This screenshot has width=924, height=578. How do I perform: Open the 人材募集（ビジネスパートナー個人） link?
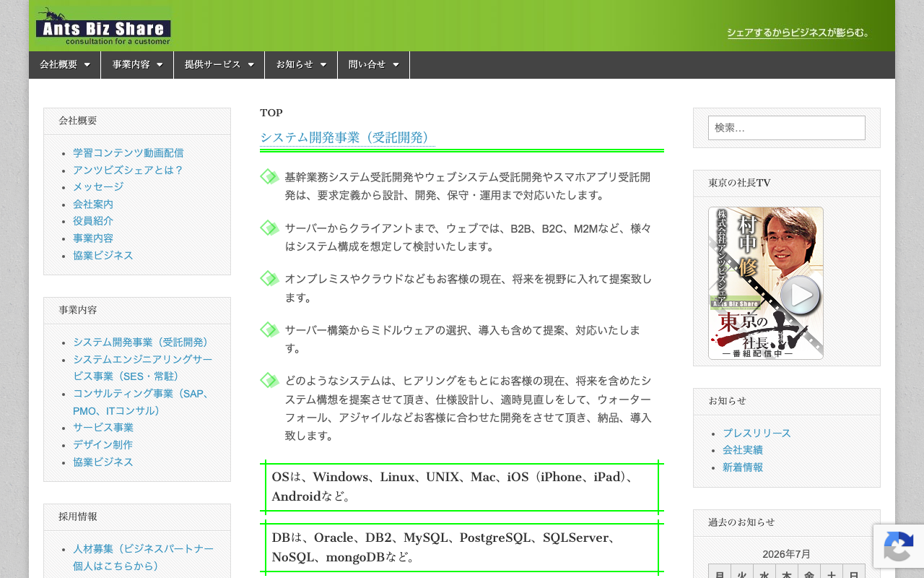[x=143, y=557]
